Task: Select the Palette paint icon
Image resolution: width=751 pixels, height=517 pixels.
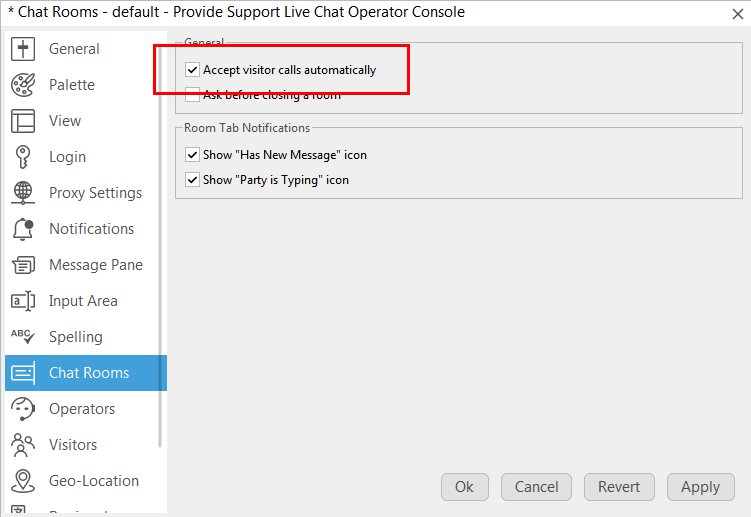Action: click(x=23, y=85)
